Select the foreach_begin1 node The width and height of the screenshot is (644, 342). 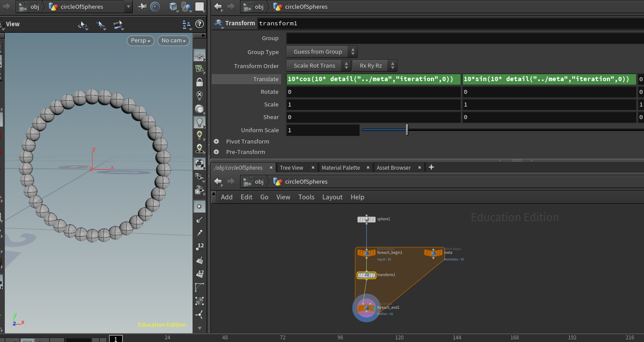pos(367,253)
